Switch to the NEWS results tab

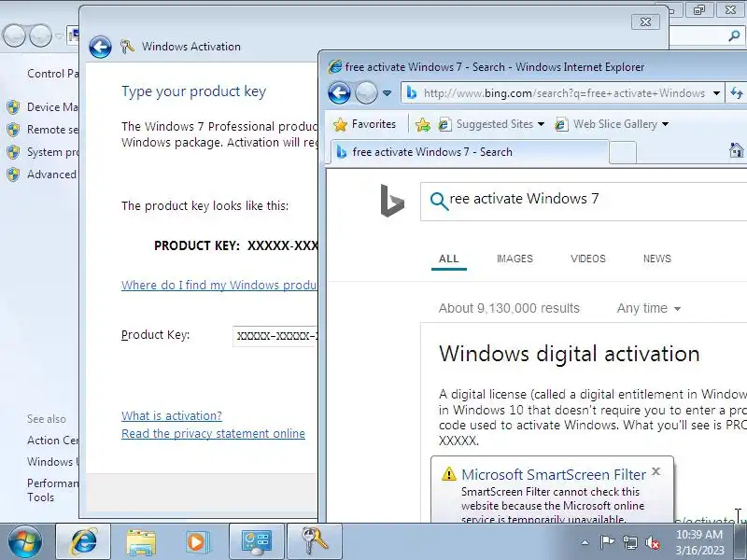click(657, 259)
